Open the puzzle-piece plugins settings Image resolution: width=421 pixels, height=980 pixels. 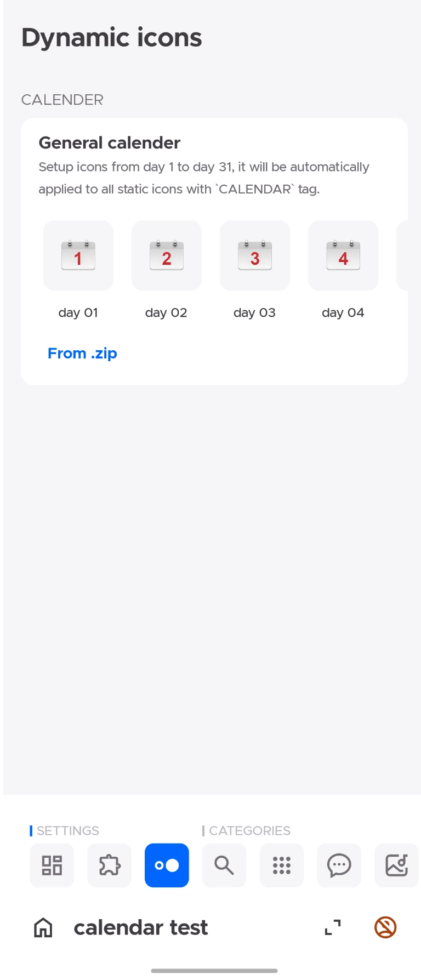coord(110,865)
